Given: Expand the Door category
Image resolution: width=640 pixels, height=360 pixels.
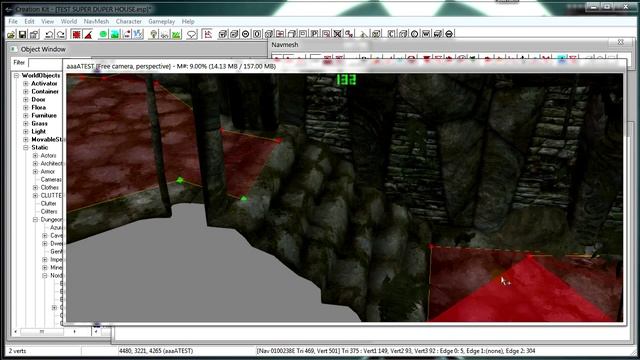Looking at the screenshot, I should 26,100.
